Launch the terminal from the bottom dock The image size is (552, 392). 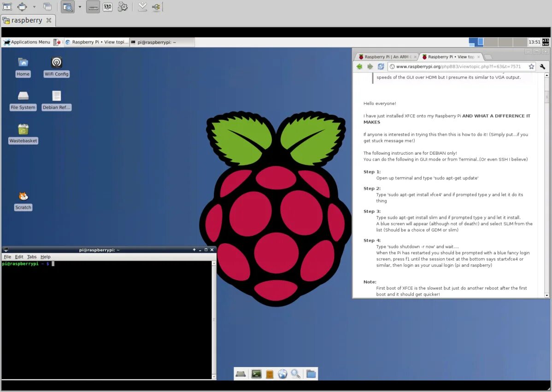click(256, 374)
